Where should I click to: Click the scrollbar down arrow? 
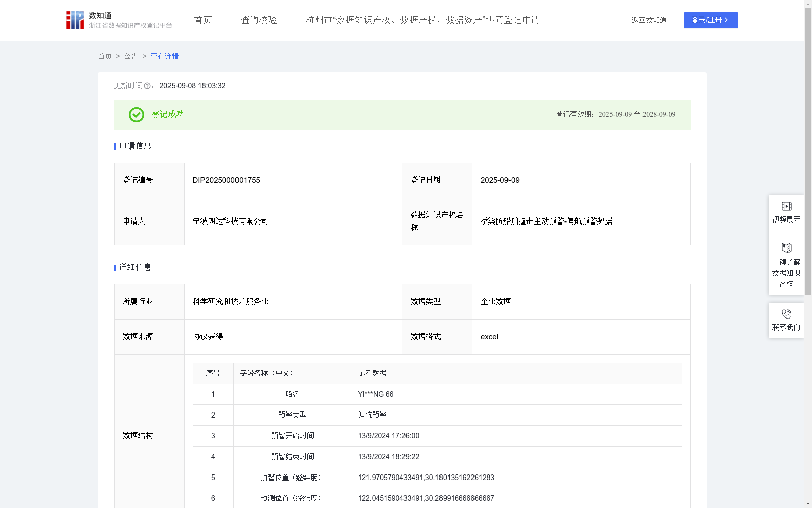point(808,504)
